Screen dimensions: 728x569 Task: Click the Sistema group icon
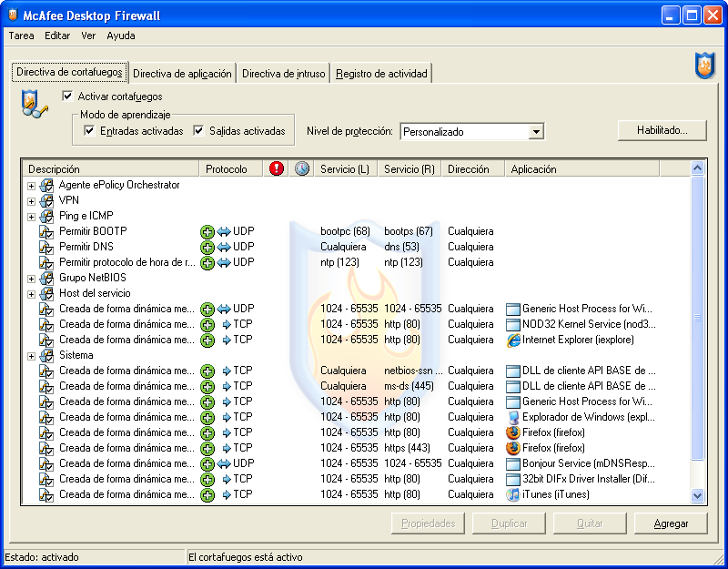point(46,355)
